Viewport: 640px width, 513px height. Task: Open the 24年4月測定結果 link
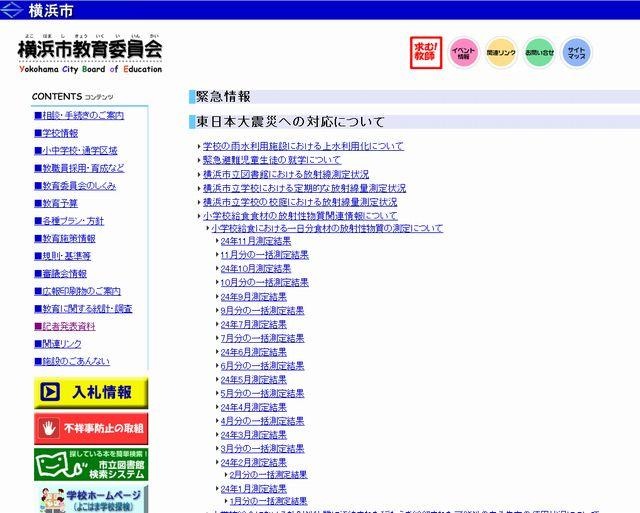click(253, 407)
